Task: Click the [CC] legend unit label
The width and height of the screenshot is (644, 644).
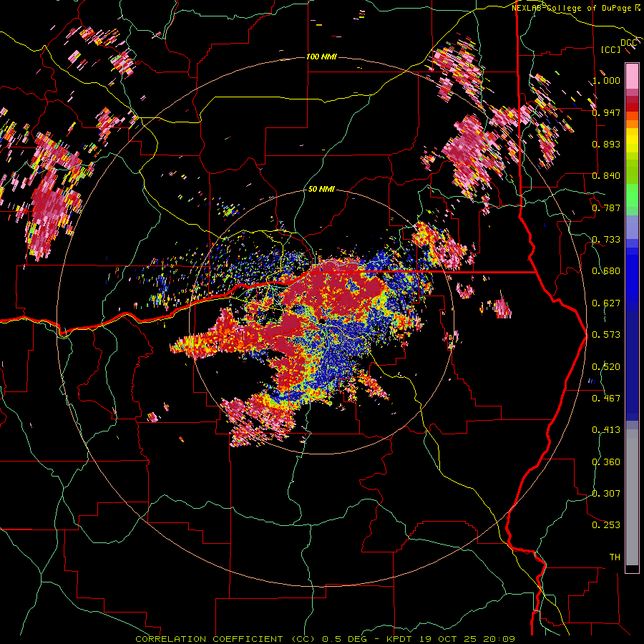Action: click(611, 49)
